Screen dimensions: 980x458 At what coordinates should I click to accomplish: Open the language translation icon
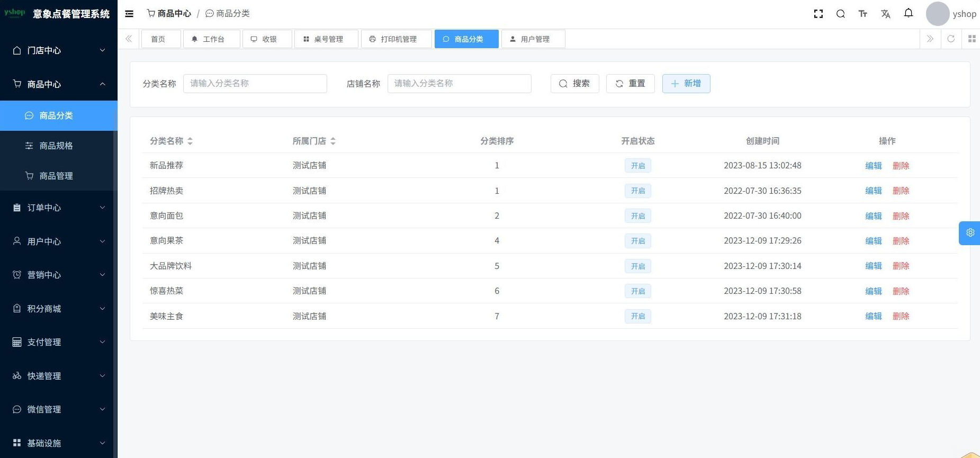pyautogui.click(x=885, y=14)
